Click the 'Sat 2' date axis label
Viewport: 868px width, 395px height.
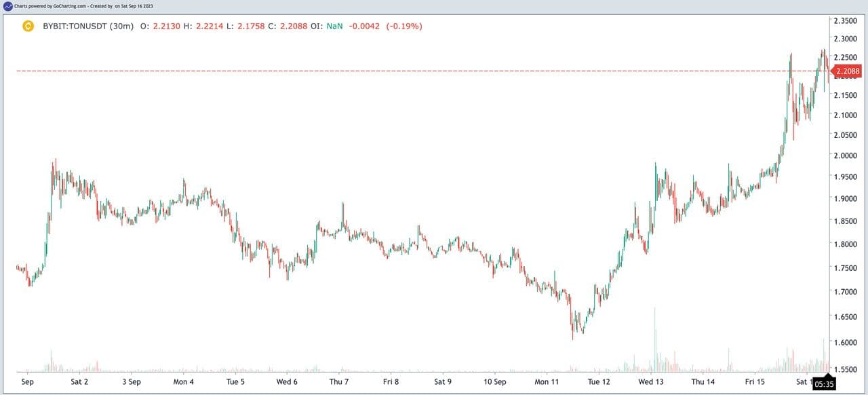[79, 382]
